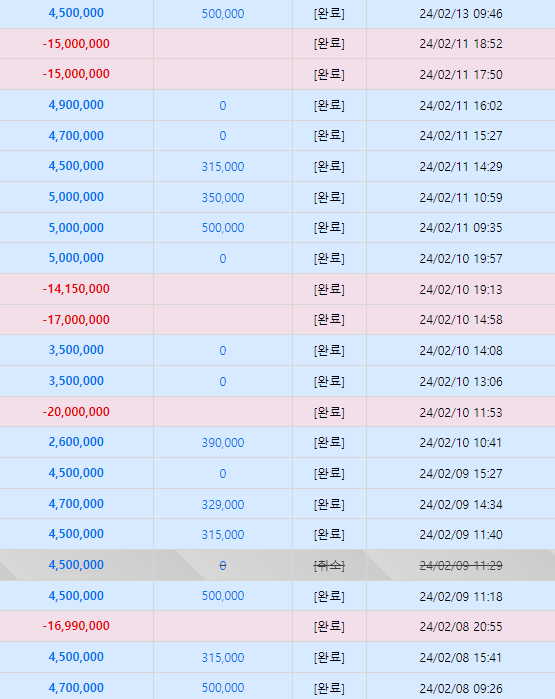Select the -17,000,000 red amount

click(x=76, y=320)
